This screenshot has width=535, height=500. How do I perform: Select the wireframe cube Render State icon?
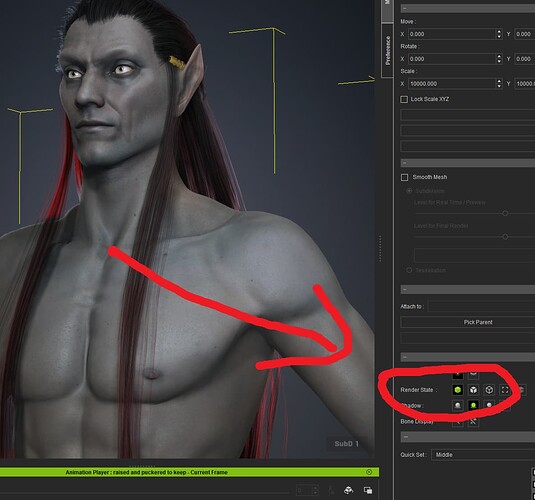pyautogui.click(x=489, y=389)
